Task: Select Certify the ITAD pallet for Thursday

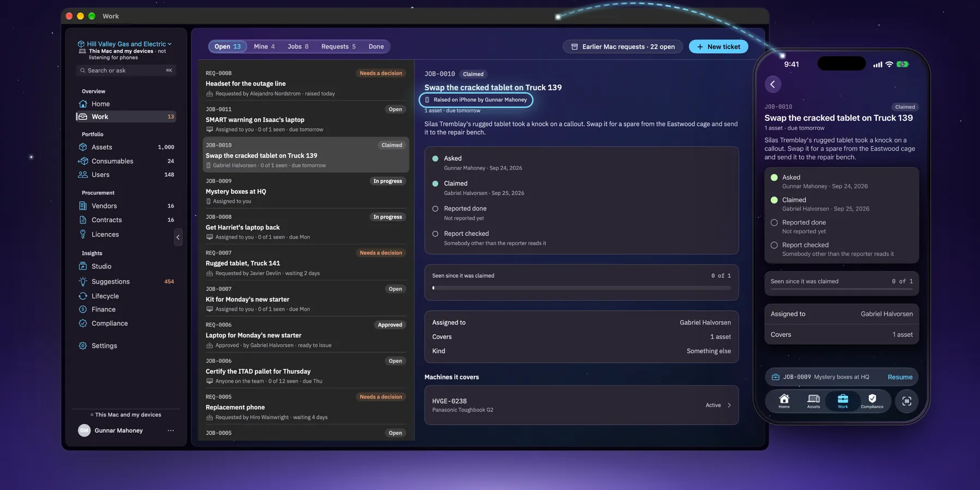Action: coord(305,371)
